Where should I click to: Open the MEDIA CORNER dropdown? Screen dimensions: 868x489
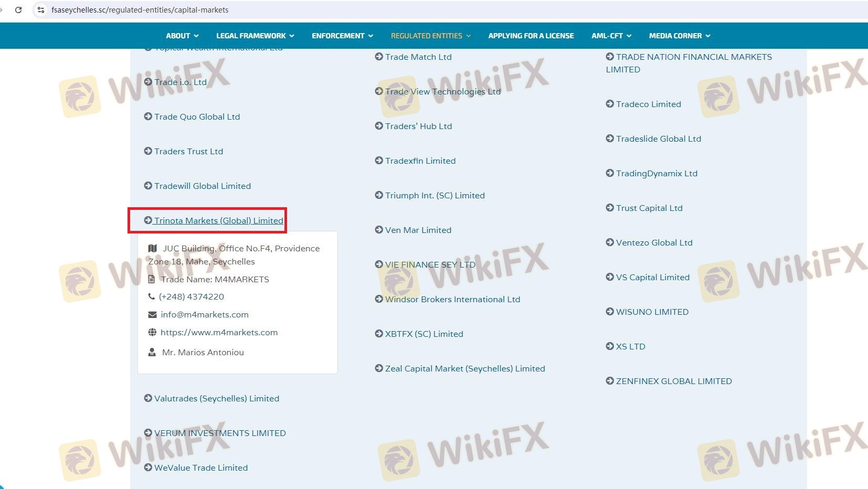(679, 36)
